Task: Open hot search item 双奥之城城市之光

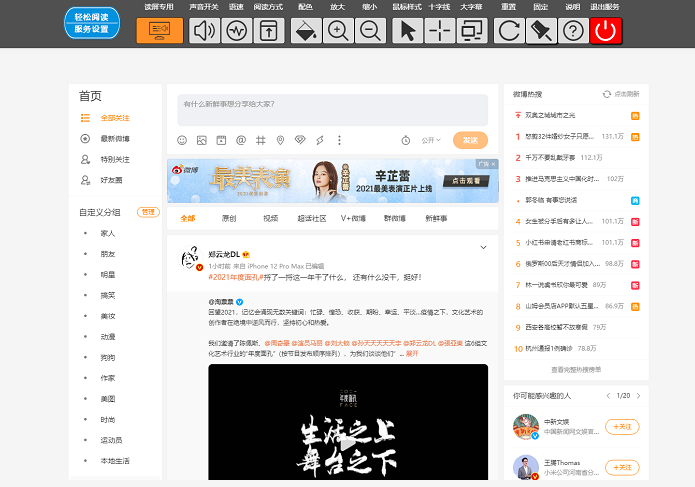Action: coord(550,115)
